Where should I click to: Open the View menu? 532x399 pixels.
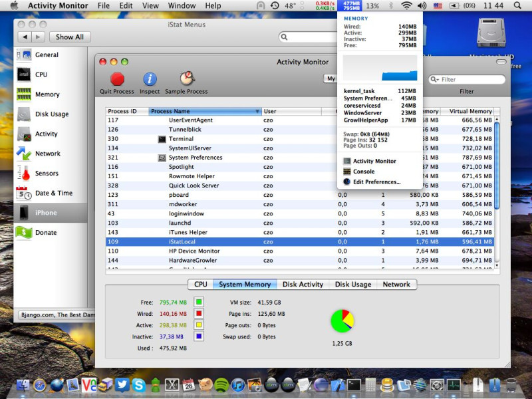[x=150, y=6]
